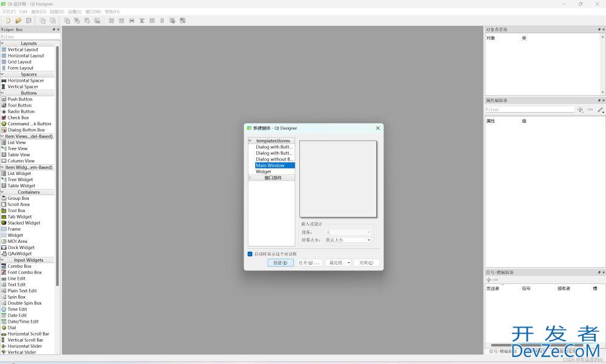Select the Main Window template
Viewport: 606px width, 364px height.
(x=275, y=165)
